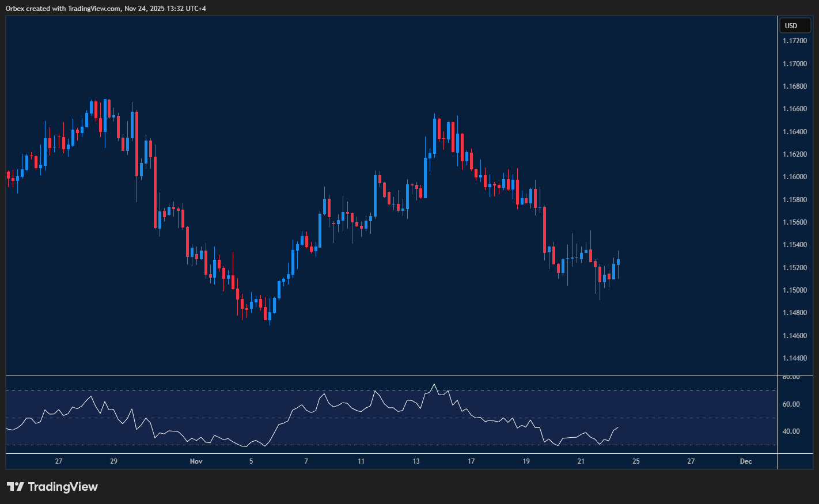Image resolution: width=819 pixels, height=504 pixels.
Task: Click the 1.16600 price axis label
Action: [x=794, y=109]
